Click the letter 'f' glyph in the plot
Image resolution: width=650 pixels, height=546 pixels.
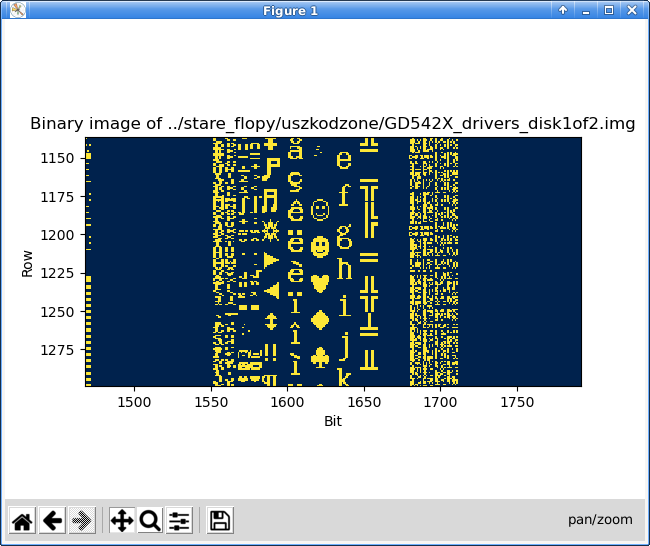coord(344,195)
